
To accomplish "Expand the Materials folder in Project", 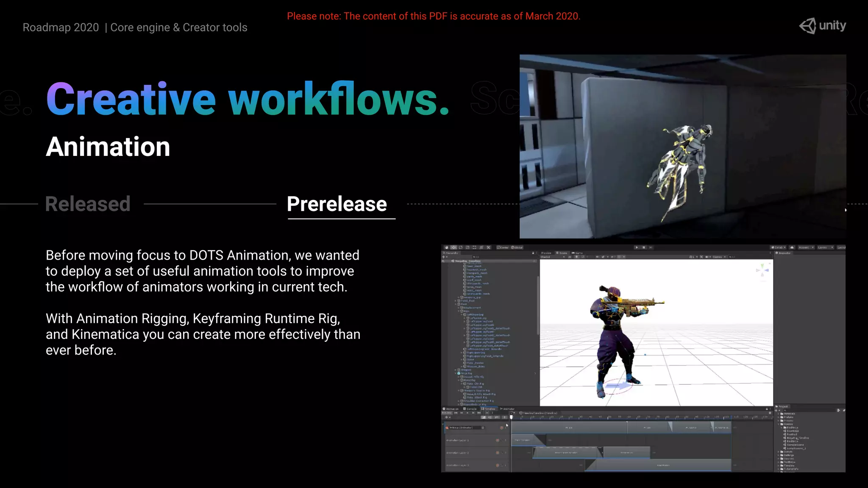I will (x=779, y=414).
